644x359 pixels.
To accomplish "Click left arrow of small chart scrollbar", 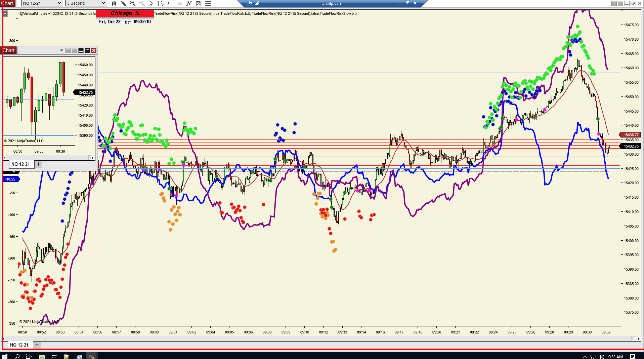I will pyautogui.click(x=5, y=158).
